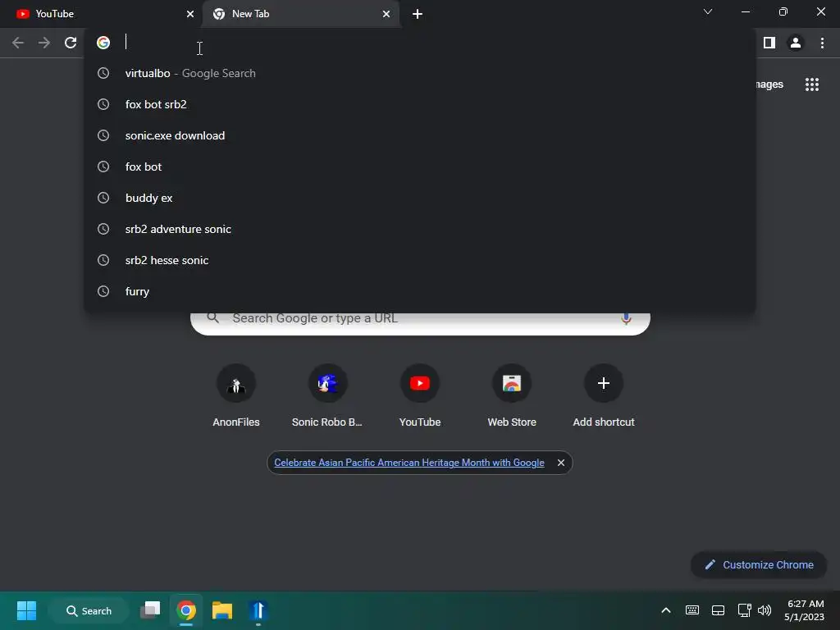The image size is (840, 630).
Task: Open Task View on taskbar
Action: [150, 610]
